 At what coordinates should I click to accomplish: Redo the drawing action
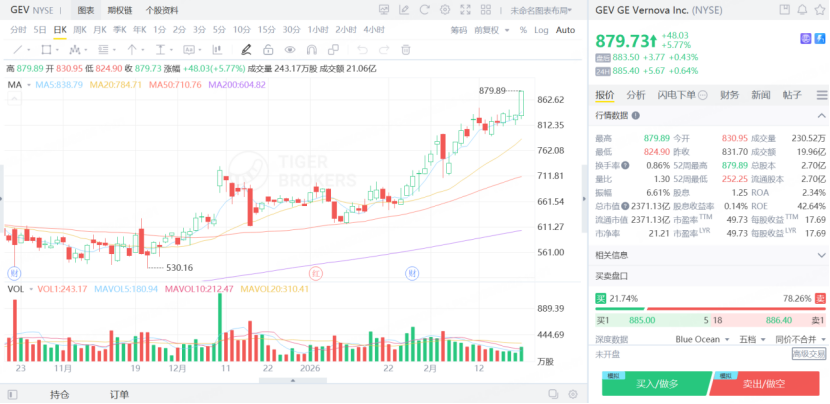(x=384, y=50)
